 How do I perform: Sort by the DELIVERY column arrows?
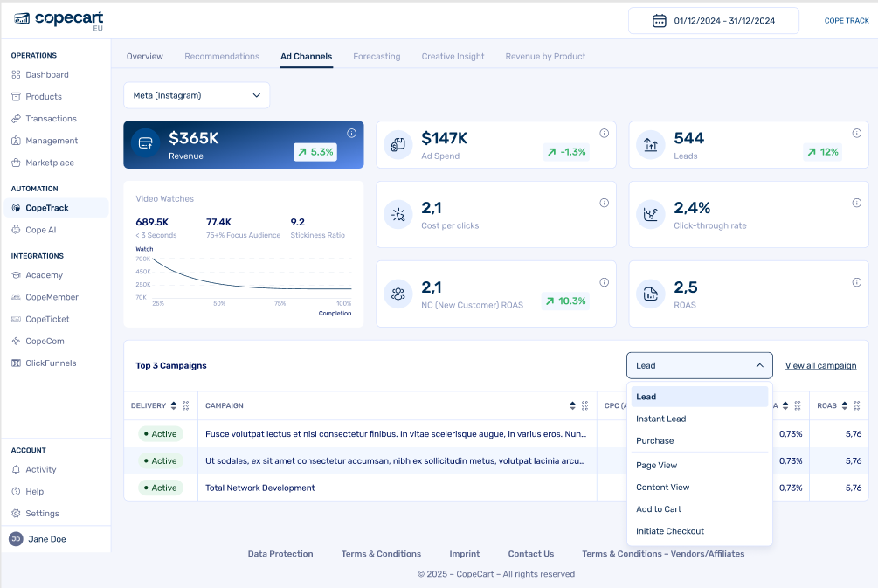tap(174, 405)
